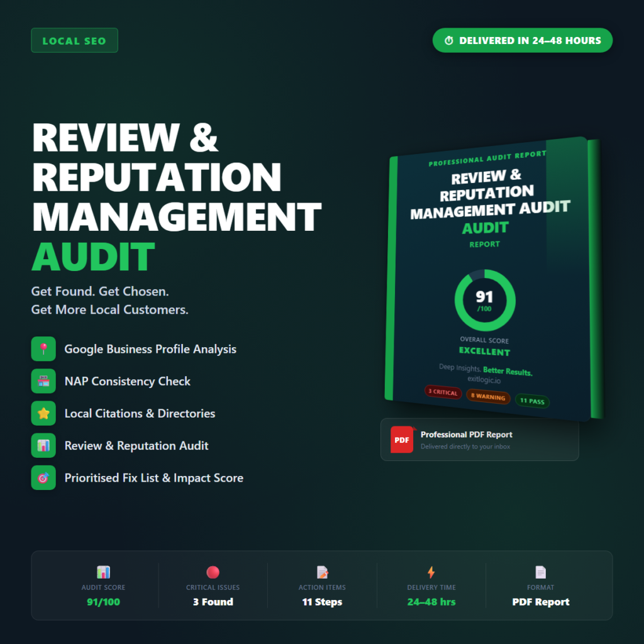This screenshot has width=644, height=644.
Task: Click the storefront icon for NAP Consistency Check
Action: coord(43,381)
